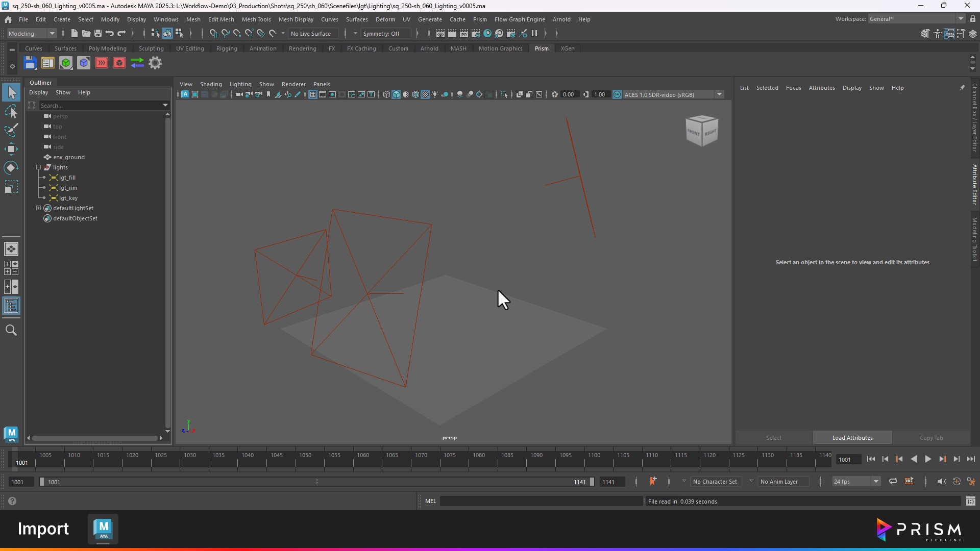The height and width of the screenshot is (551, 980).
Task: Click the view cube in the viewport
Action: [702, 131]
